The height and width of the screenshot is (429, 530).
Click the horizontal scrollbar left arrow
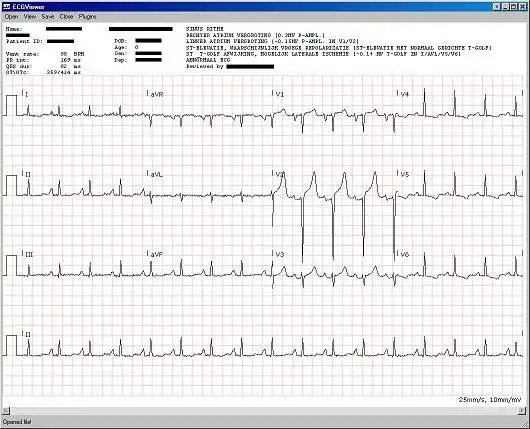coord(6,410)
